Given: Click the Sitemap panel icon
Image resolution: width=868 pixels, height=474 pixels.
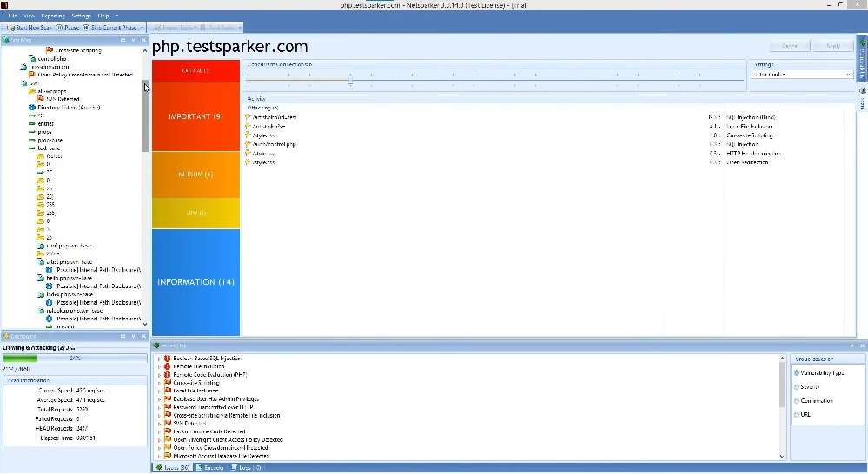Looking at the screenshot, I should [6, 40].
